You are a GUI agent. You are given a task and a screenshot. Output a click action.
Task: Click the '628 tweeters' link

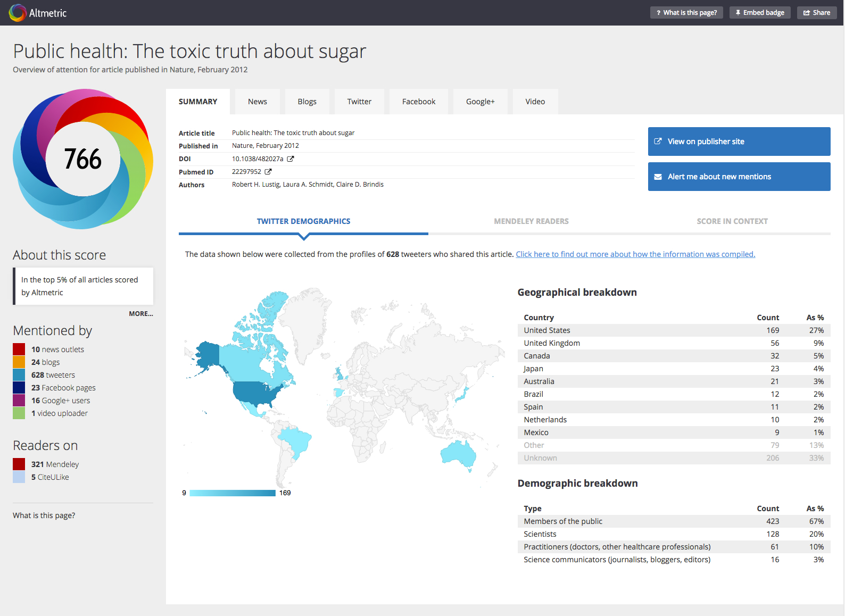53,375
